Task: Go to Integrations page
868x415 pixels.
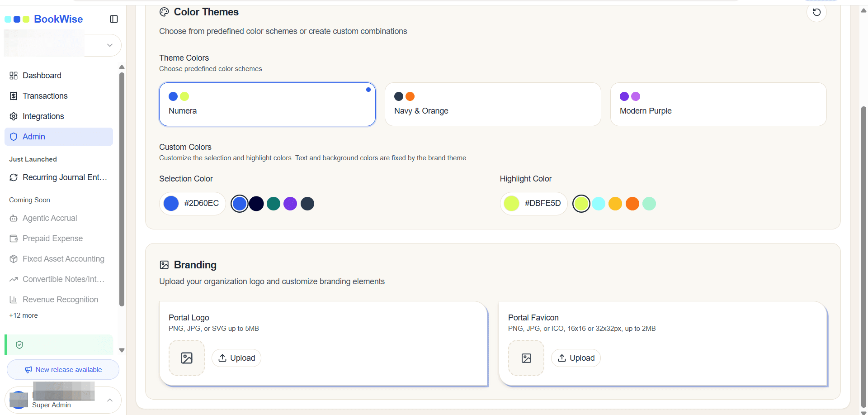Action: pos(59,116)
